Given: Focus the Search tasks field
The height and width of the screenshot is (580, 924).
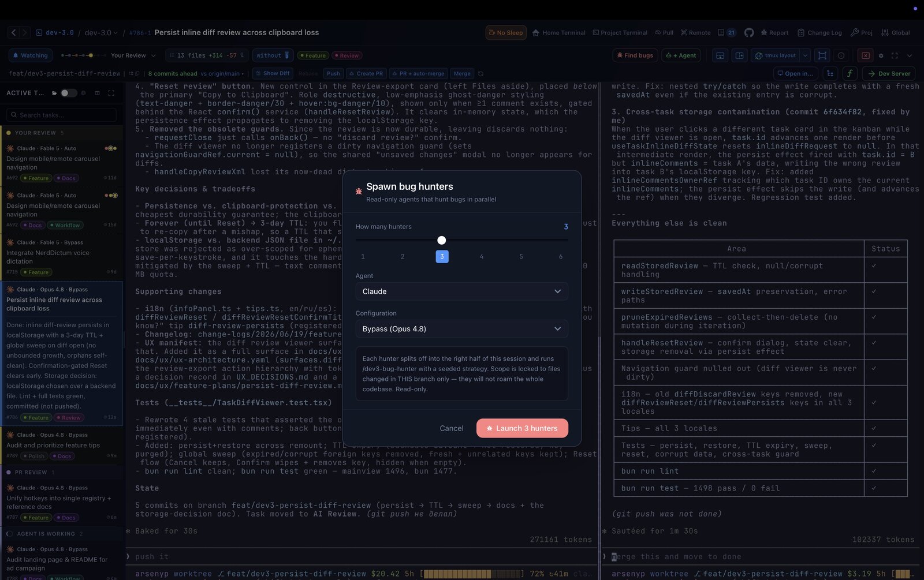Looking at the screenshot, I should click(x=61, y=115).
